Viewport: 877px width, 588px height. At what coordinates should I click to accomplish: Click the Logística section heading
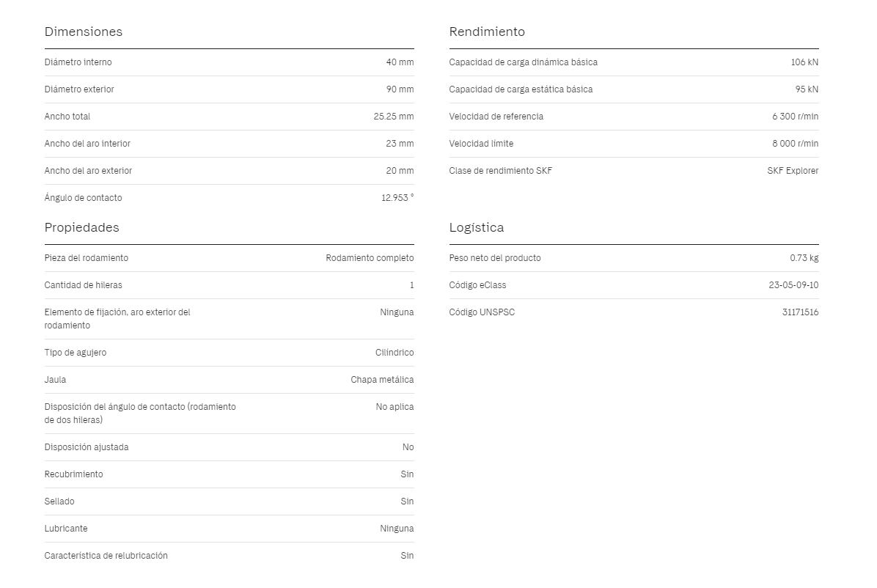click(x=477, y=228)
